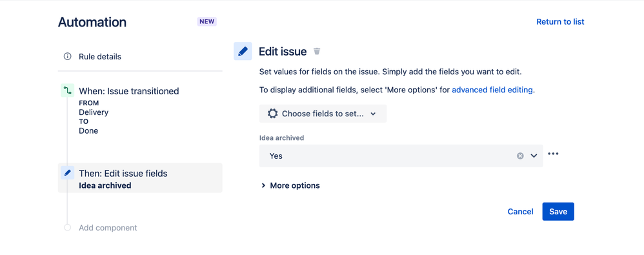This screenshot has height=255, width=644.
Task: Click the pencil icon in Then: Edit issue fields
Action: click(x=67, y=173)
